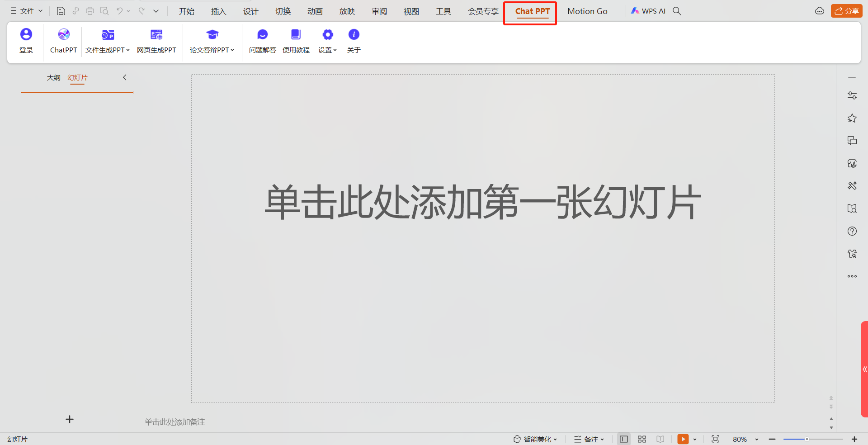Open the 审阅 tab
This screenshot has height=445, width=868.
(379, 11)
